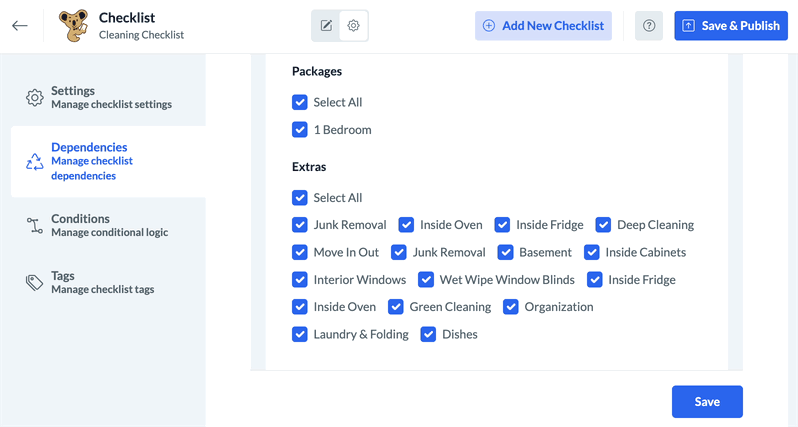The width and height of the screenshot is (798, 427).
Task: Click the Settings sidebar gear icon
Action: (35, 97)
